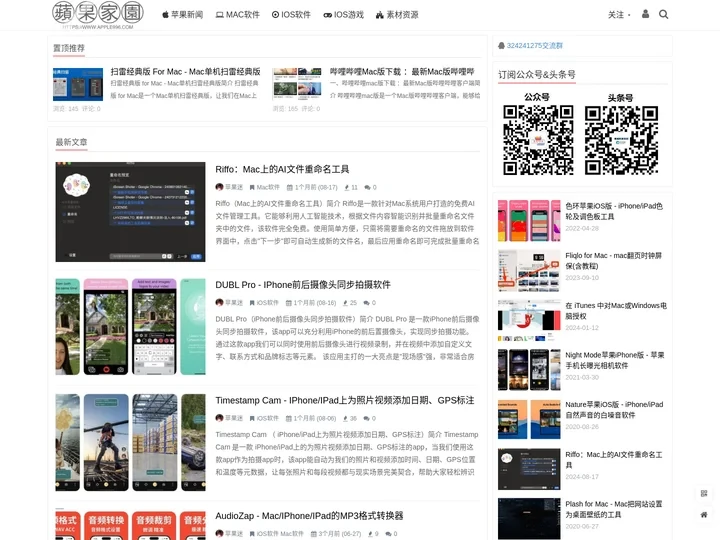Click the author avatar on Riffo post

pyautogui.click(x=219, y=187)
